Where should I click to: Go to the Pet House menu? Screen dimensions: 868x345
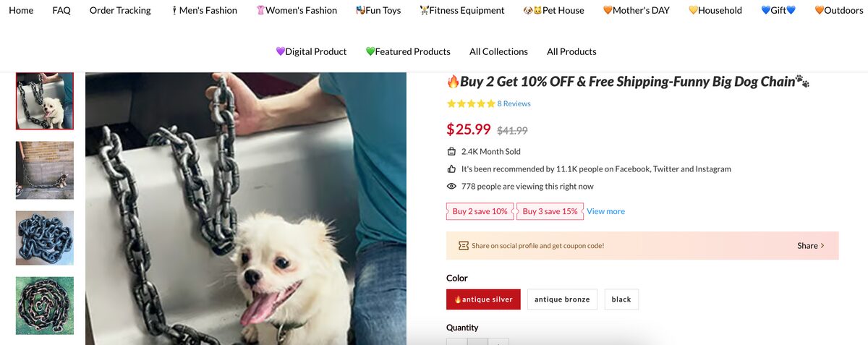click(553, 11)
